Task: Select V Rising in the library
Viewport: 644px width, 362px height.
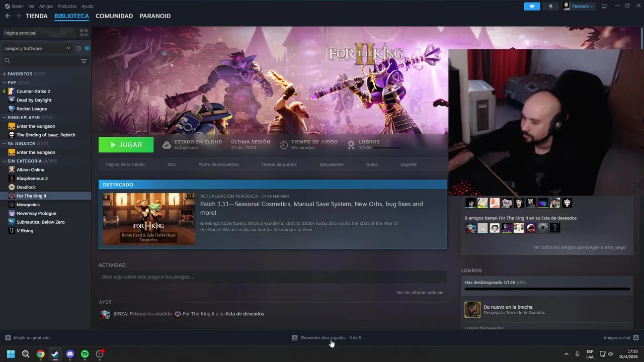Action: [25, 231]
